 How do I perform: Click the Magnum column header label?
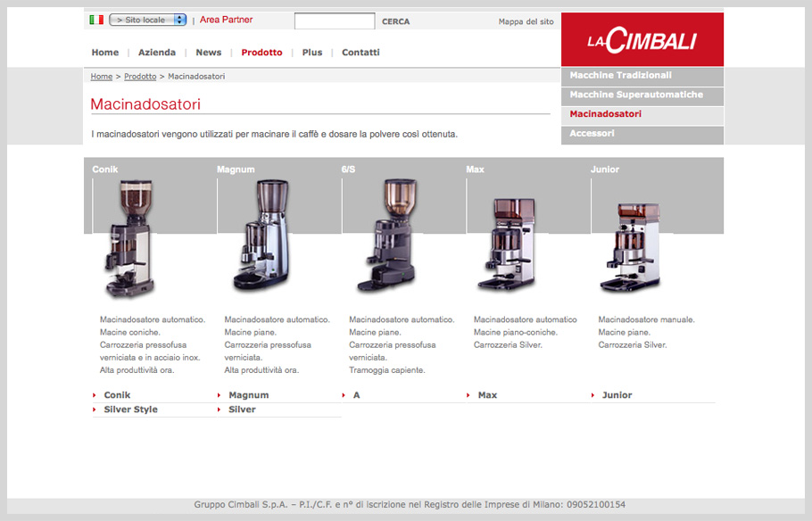(236, 170)
